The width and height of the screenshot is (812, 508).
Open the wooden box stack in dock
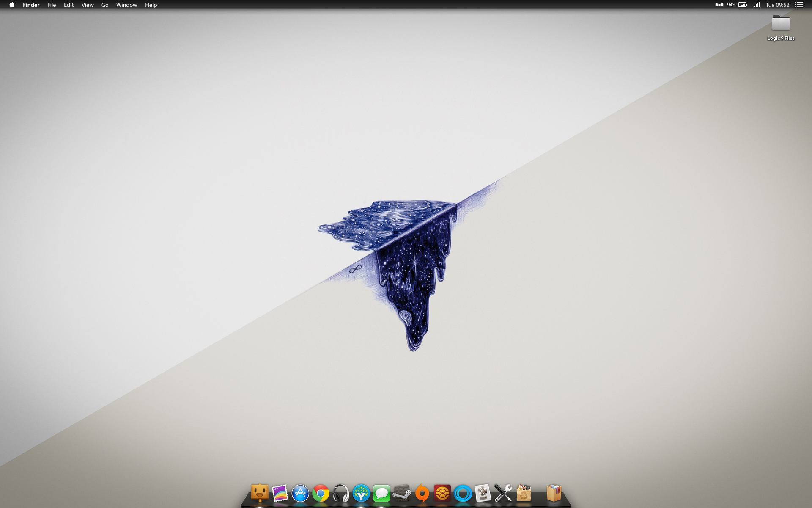554,493
